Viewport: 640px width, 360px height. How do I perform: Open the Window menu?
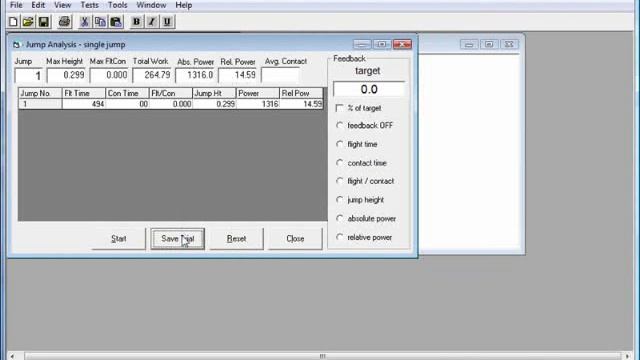pyautogui.click(x=151, y=5)
